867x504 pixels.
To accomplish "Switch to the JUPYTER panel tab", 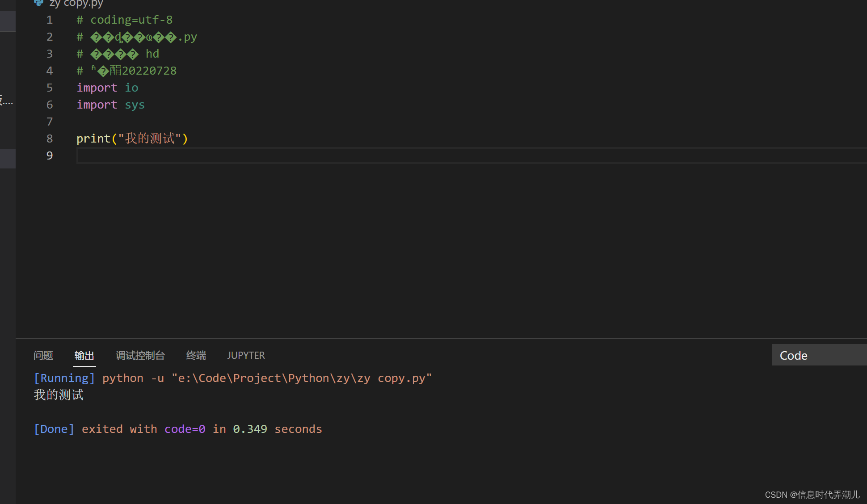I will [x=246, y=355].
